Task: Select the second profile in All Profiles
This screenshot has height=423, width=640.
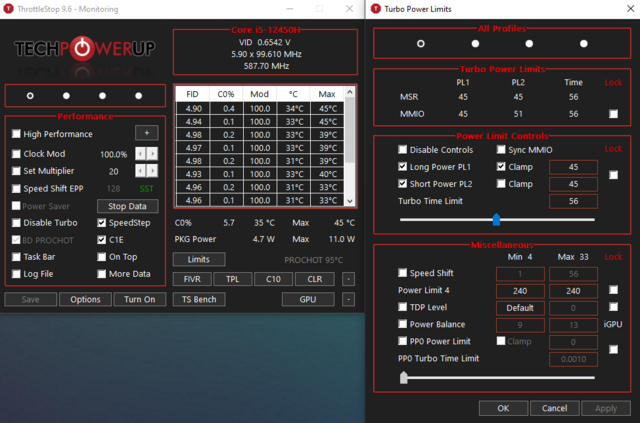Action: (x=475, y=43)
